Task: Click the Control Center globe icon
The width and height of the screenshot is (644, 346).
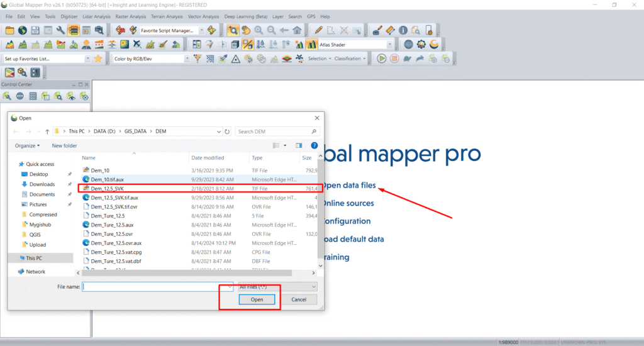Action: click(19, 96)
